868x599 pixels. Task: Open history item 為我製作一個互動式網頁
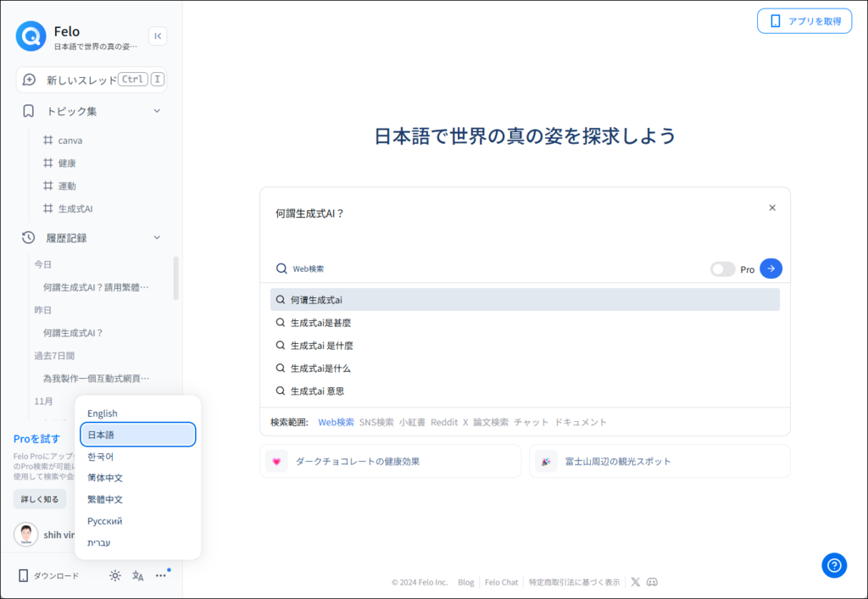pos(97,379)
